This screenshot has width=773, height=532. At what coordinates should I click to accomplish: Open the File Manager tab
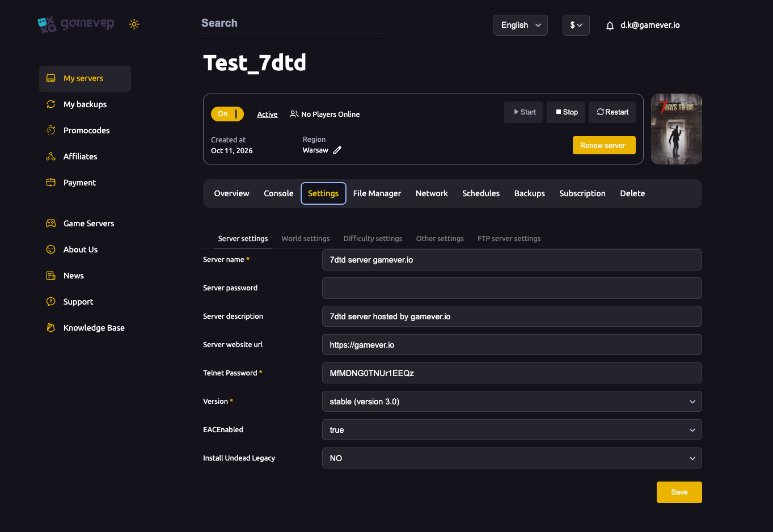click(377, 193)
